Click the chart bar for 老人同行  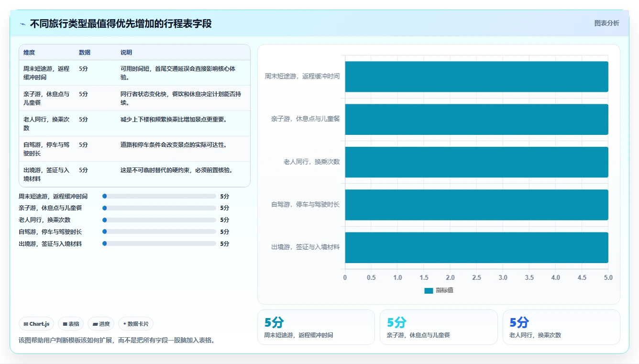tap(476, 162)
